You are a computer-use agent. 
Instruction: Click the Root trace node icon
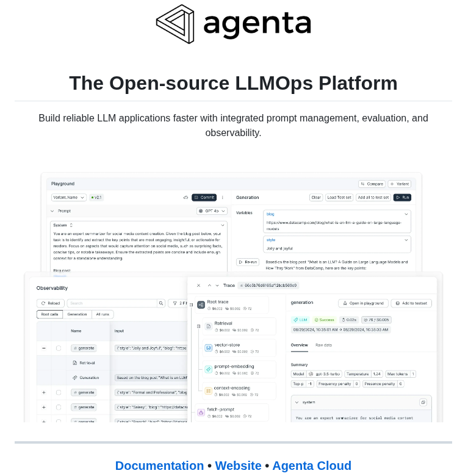[x=201, y=305]
